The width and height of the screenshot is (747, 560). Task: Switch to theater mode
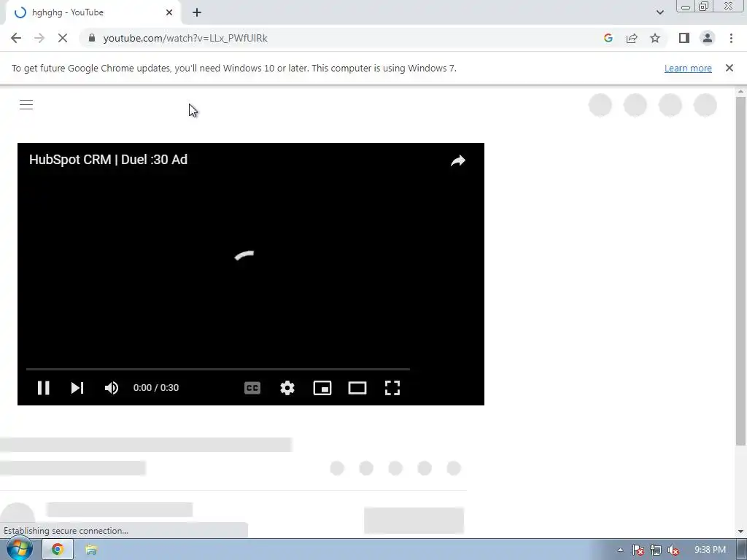click(x=357, y=388)
